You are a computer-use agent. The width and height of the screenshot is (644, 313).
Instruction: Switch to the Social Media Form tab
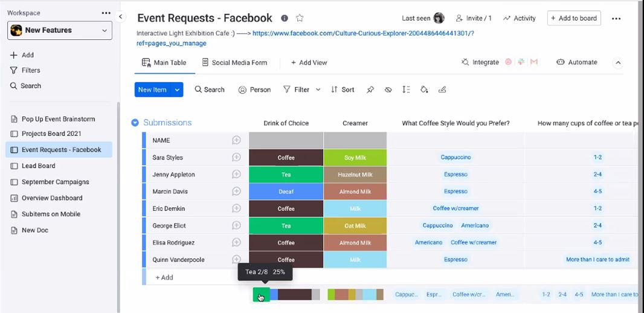point(234,62)
